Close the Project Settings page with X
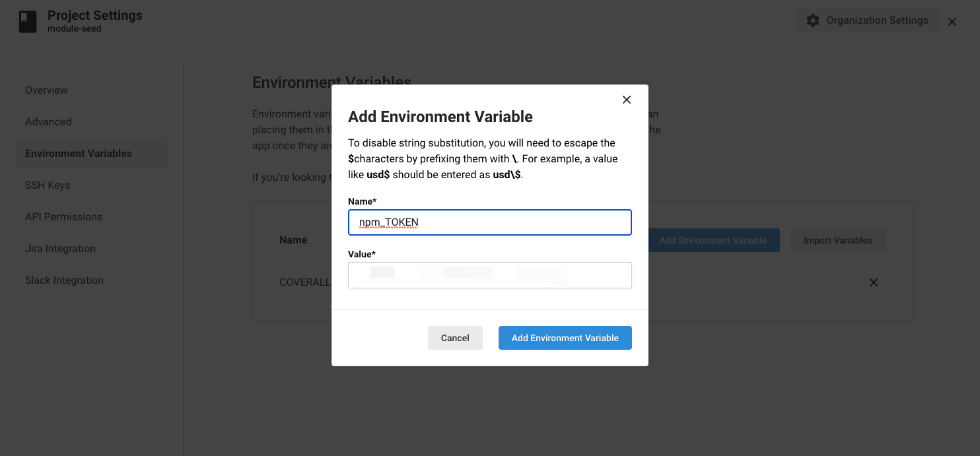 pos(952,22)
